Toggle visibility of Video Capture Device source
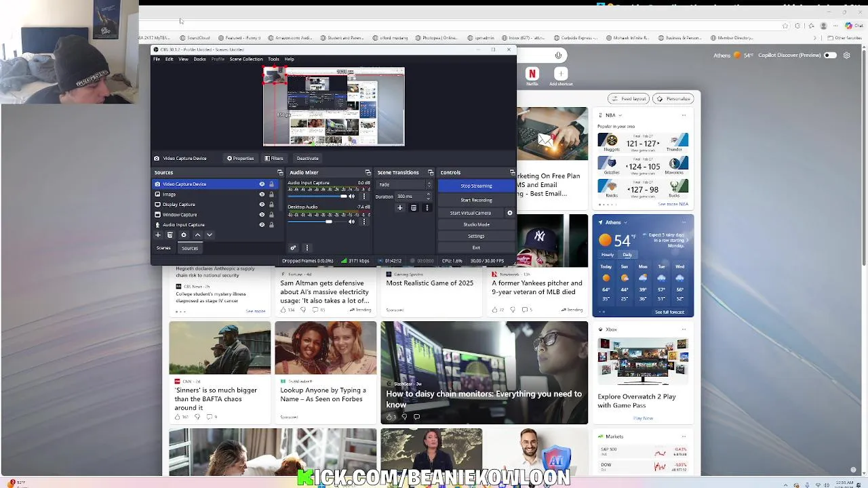This screenshot has height=488, width=868. [262, 184]
